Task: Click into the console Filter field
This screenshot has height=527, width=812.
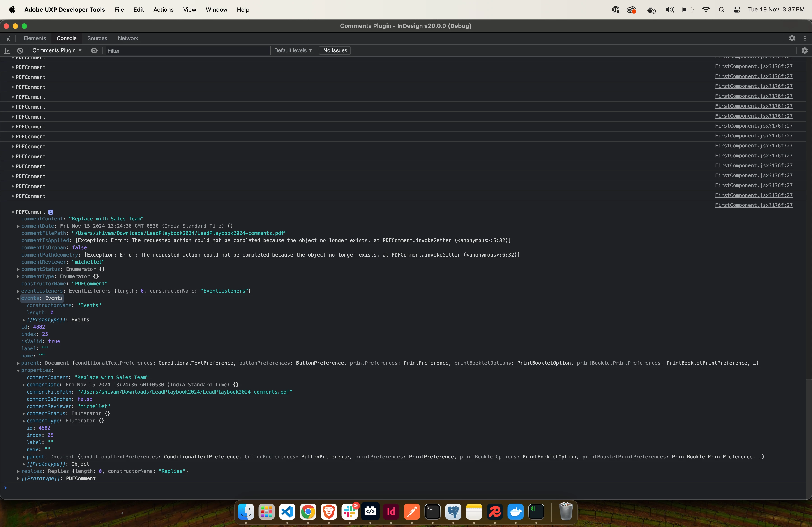Action: tap(188, 51)
